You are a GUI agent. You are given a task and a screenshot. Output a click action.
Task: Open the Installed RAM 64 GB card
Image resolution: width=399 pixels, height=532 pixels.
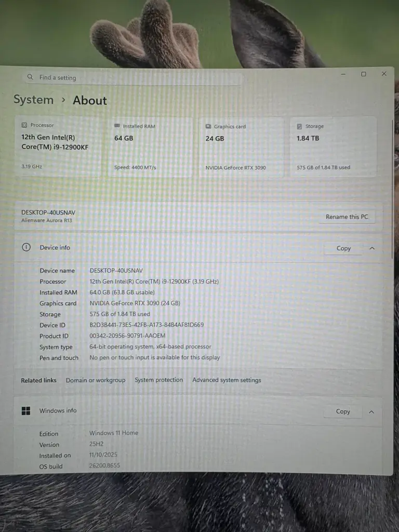click(x=150, y=147)
